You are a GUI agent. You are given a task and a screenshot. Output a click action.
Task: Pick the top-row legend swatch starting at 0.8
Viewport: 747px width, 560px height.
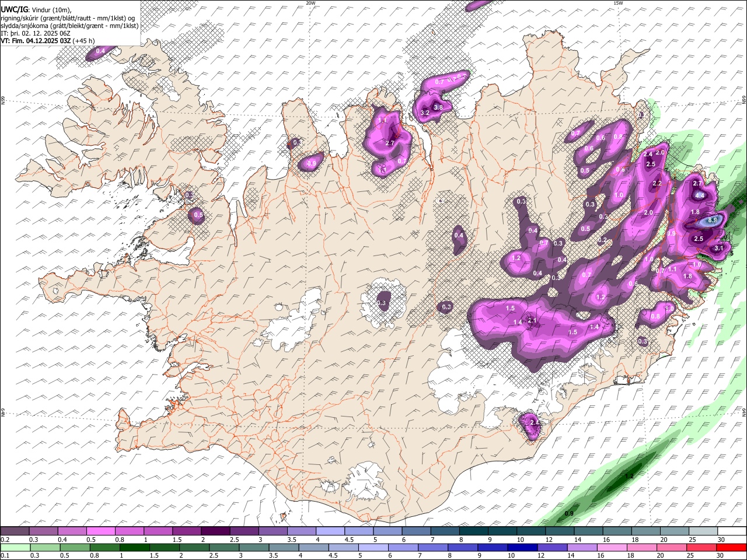[130, 531]
